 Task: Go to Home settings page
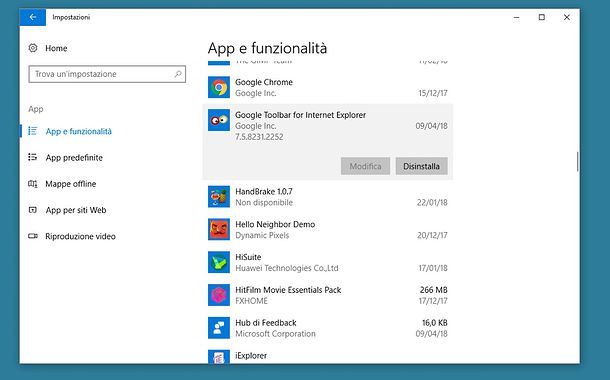tap(56, 48)
